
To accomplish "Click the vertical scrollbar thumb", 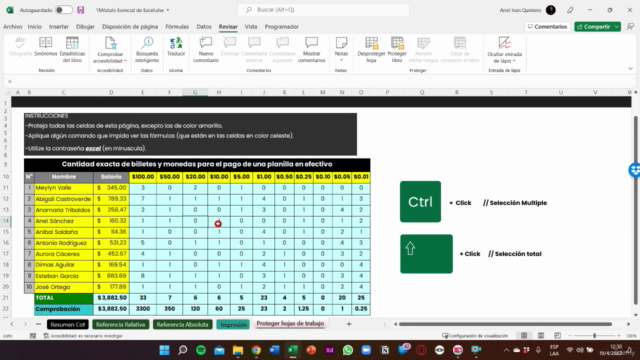I will 635,210.
